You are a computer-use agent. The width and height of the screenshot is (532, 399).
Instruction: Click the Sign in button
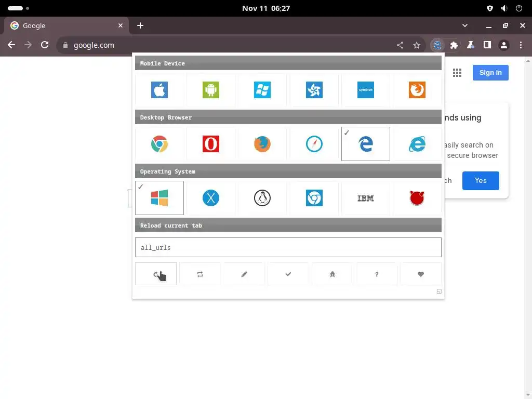pos(490,73)
